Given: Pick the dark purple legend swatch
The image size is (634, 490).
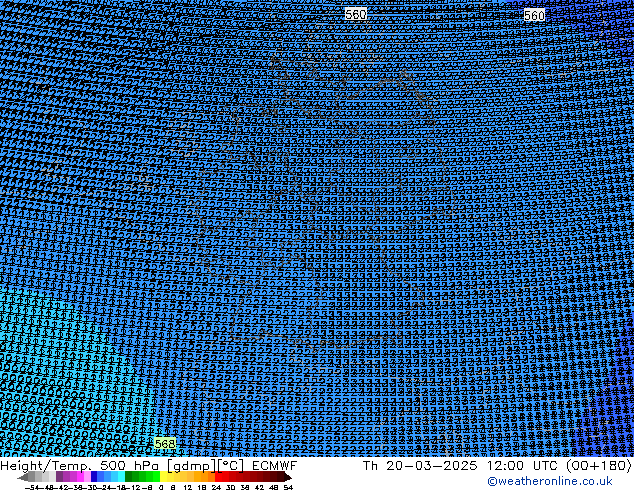Looking at the screenshot, I should coord(59,477).
